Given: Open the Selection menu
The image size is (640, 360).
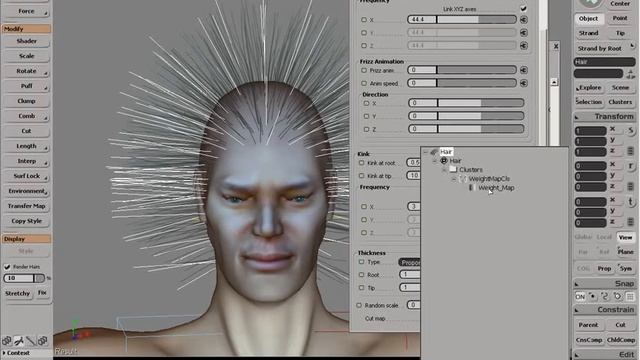Looking at the screenshot, I should point(589,102).
